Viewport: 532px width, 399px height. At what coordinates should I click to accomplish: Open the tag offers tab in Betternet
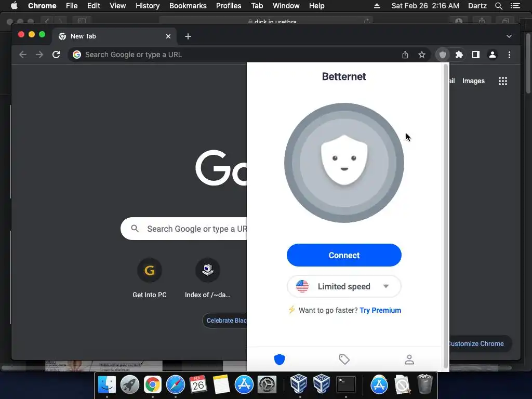coord(344,360)
